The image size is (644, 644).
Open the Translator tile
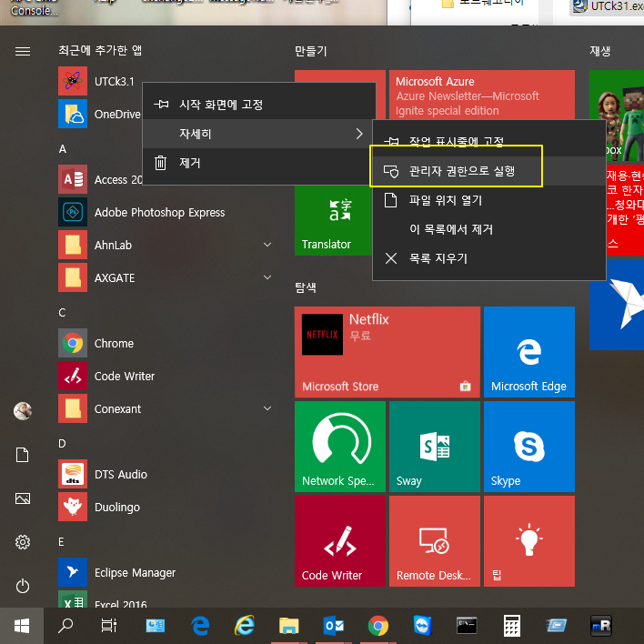(333, 220)
